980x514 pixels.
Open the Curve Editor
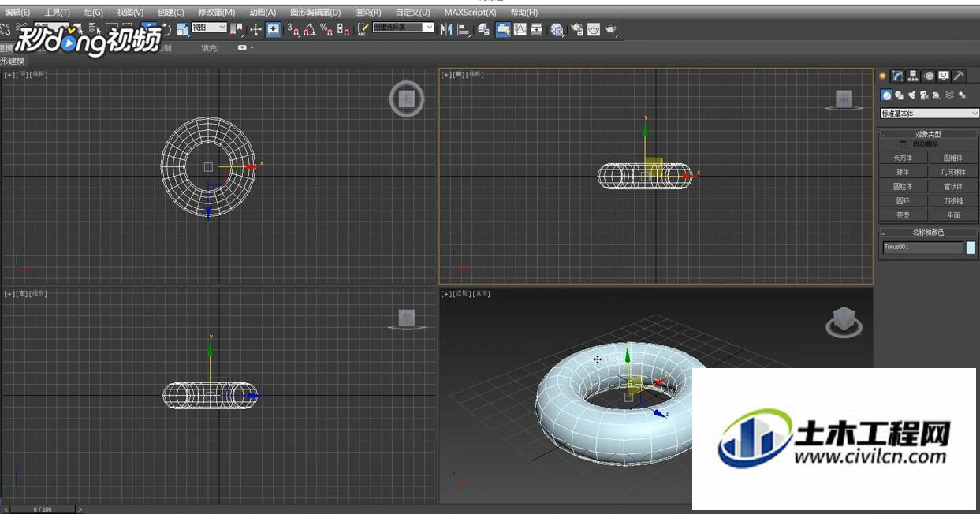(x=520, y=29)
